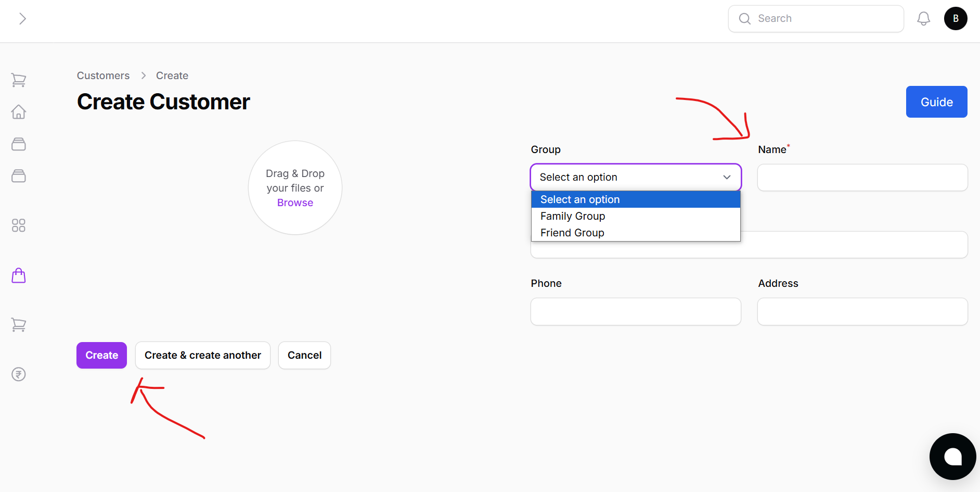Open the notification bell icon
Viewport: 980px width, 492px height.
tap(924, 18)
